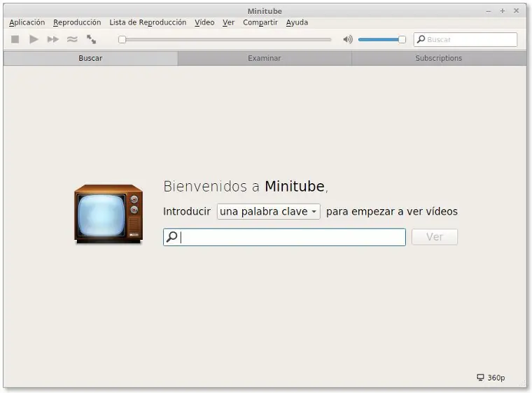Open the Vídeo menu
This screenshot has height=393, width=532.
click(204, 22)
